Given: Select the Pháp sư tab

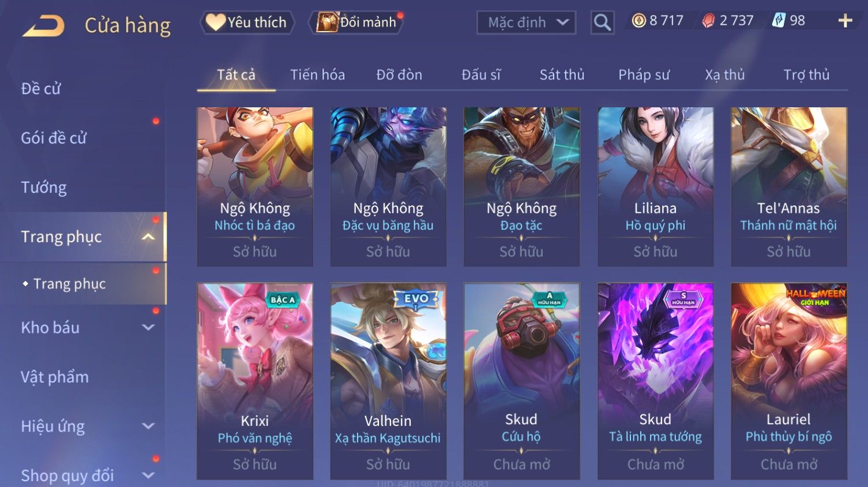Looking at the screenshot, I should (644, 75).
